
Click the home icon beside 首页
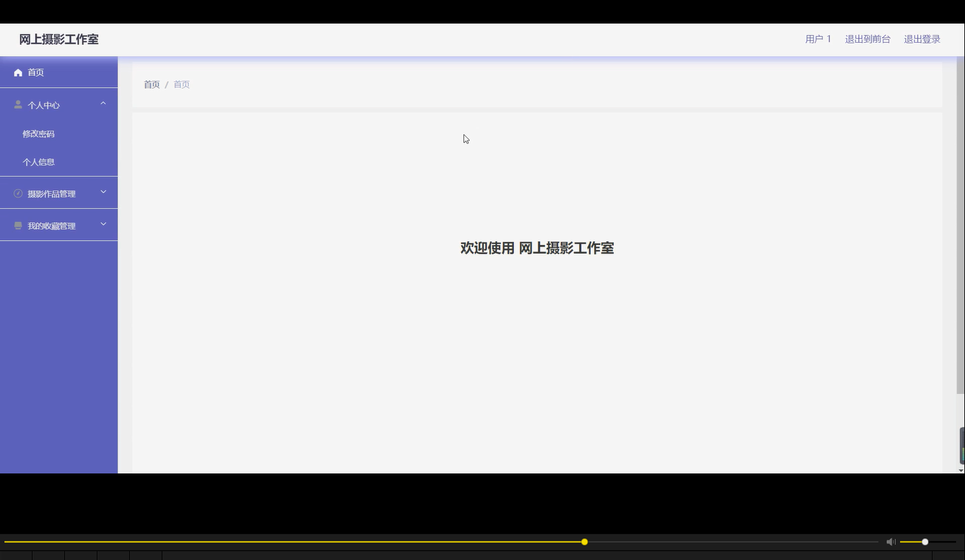tap(18, 72)
